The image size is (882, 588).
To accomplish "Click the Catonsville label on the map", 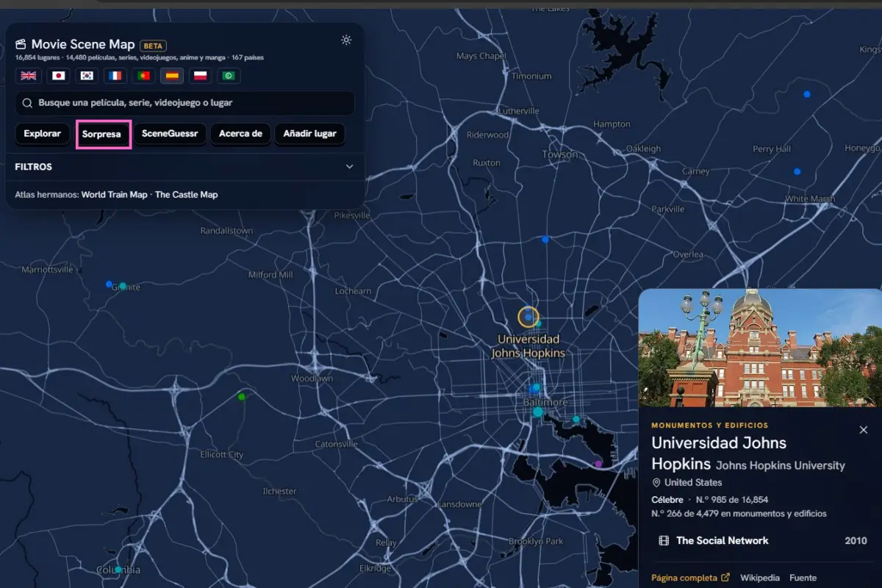I will click(337, 445).
